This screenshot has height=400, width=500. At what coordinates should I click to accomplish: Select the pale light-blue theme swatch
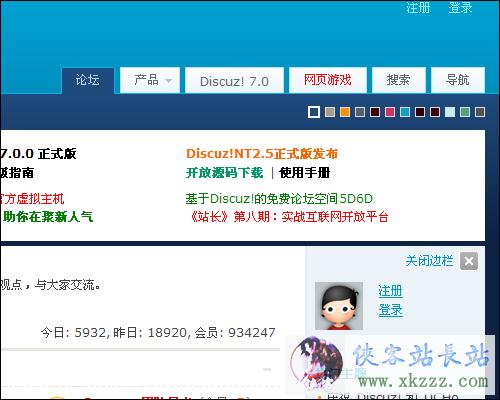[x=450, y=112]
